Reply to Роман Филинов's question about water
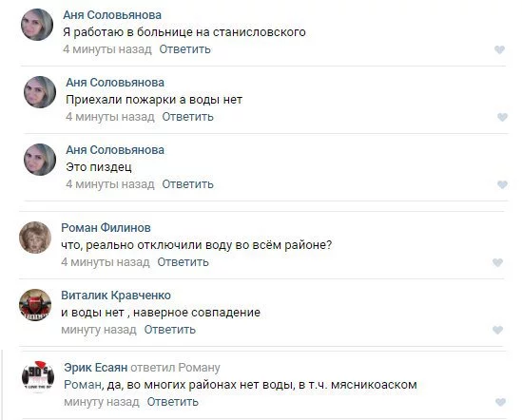The image size is (522, 420). (x=184, y=262)
